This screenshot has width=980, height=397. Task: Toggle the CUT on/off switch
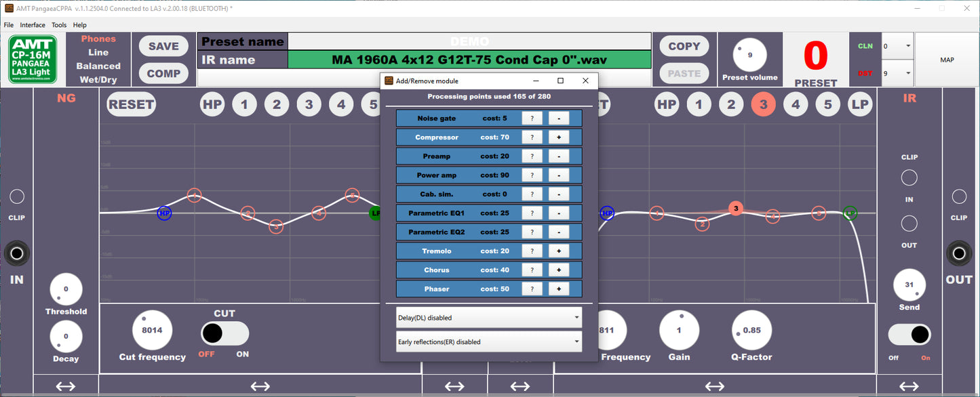tap(224, 333)
